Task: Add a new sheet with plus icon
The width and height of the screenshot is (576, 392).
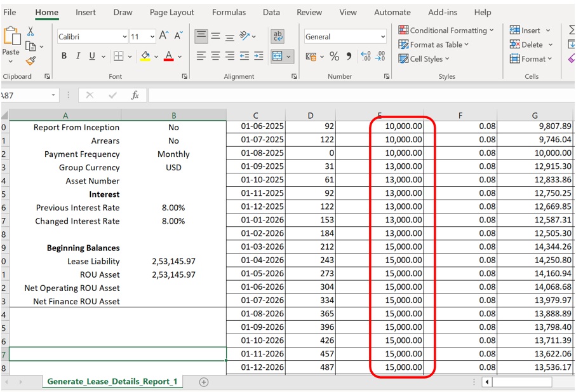Action: point(204,382)
